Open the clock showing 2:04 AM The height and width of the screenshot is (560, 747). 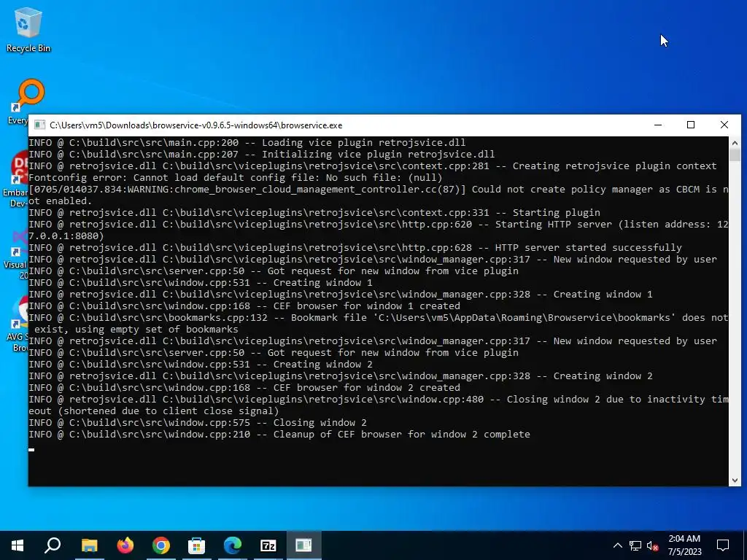point(684,545)
